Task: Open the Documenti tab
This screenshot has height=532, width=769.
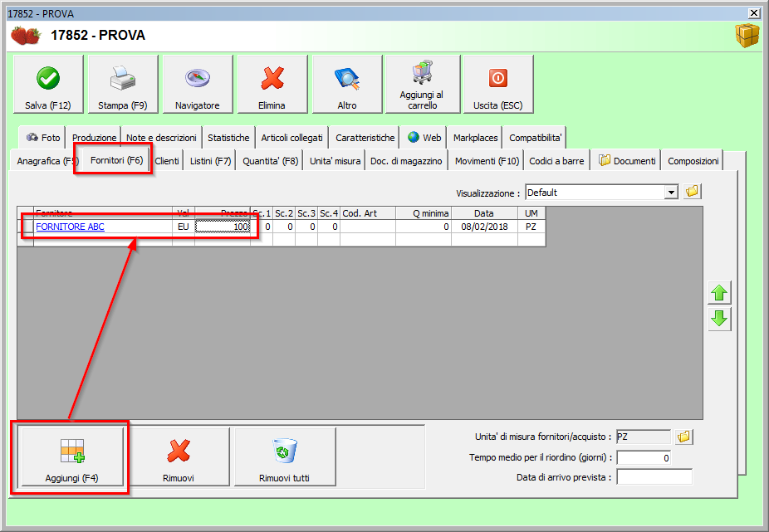Action: (627, 161)
